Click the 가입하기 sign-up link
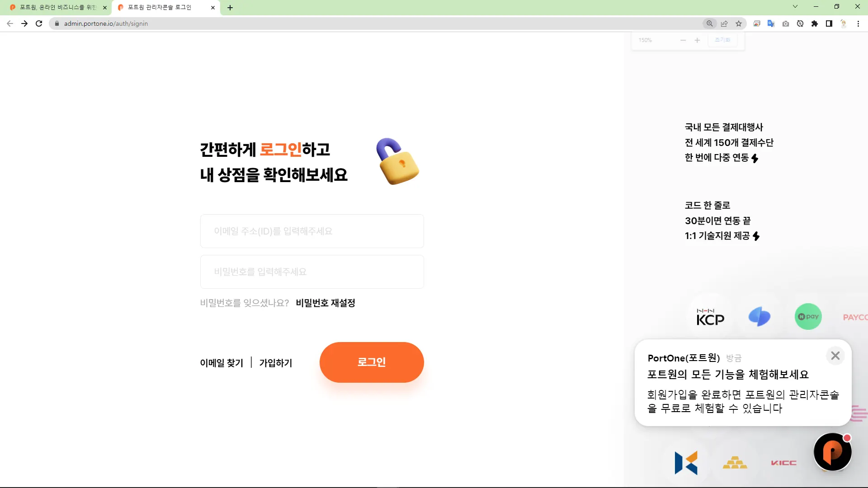This screenshot has height=488, width=868. click(x=276, y=363)
